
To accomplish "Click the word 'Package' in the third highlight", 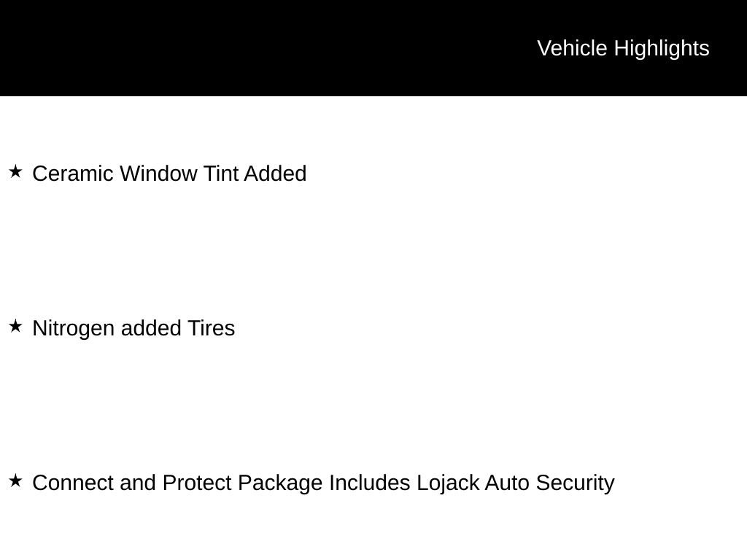I will [x=280, y=483].
